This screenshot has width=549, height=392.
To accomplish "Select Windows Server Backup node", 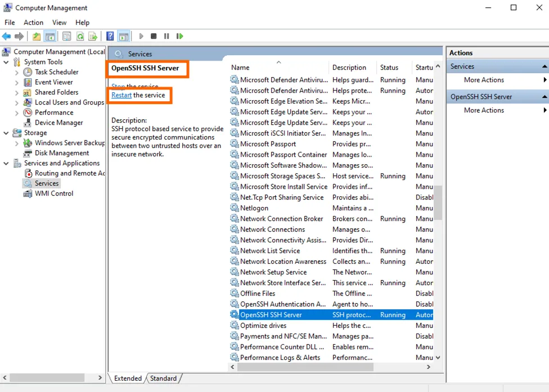I will click(69, 143).
